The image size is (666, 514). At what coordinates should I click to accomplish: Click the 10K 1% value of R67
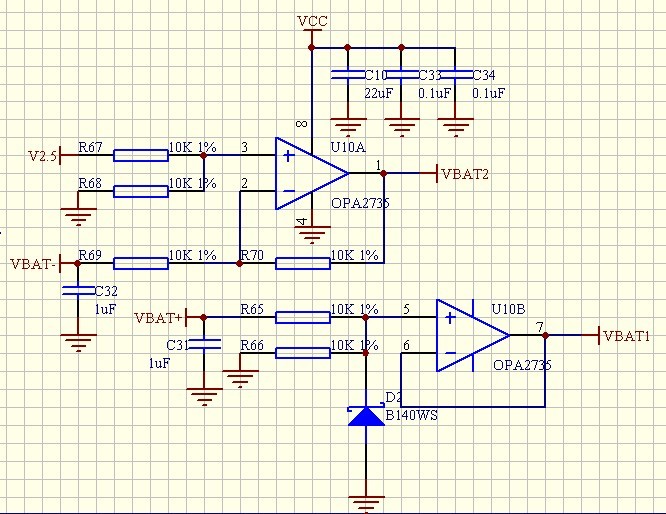(193, 147)
